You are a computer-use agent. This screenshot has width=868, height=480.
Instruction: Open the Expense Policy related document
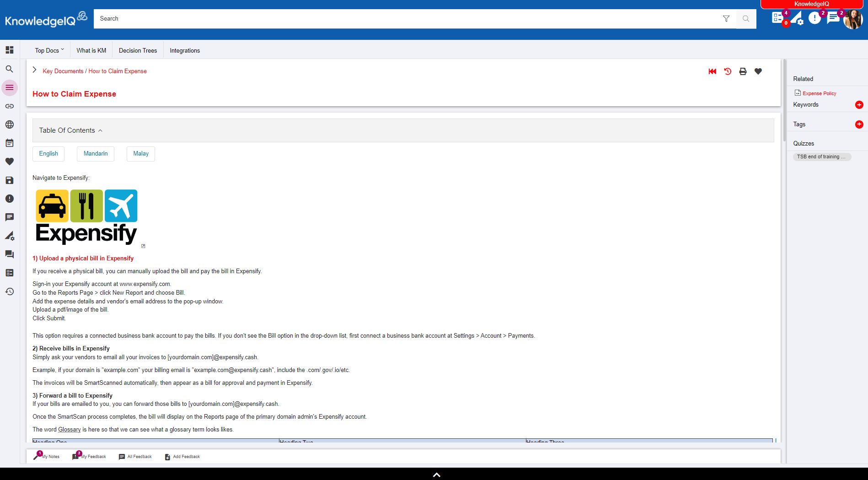[819, 93]
